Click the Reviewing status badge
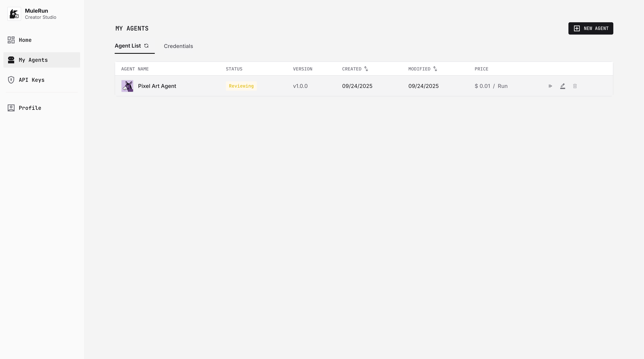644x359 pixels. 241,86
